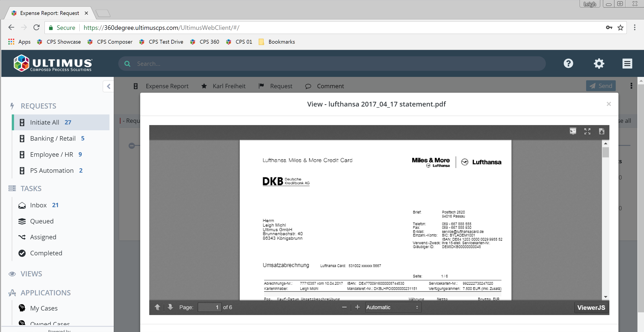The image size is (644, 332).
Task: Click the comment bubble icon
Action: (x=308, y=86)
